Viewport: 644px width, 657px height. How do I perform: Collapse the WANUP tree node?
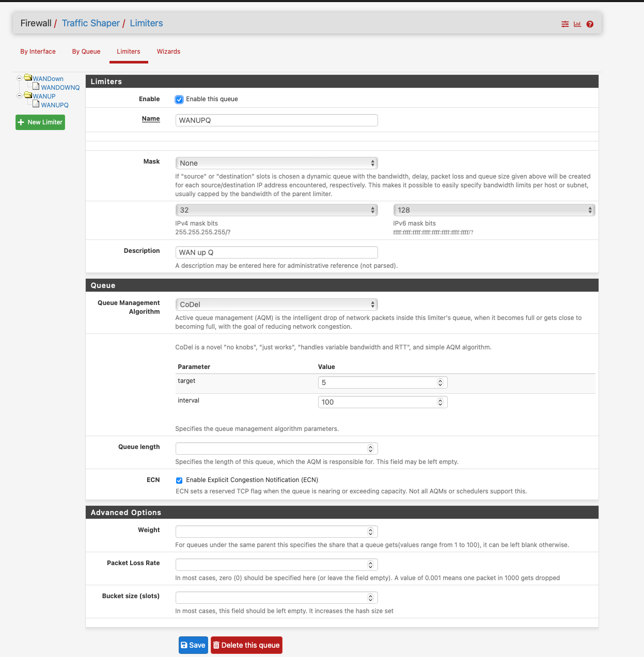point(19,95)
